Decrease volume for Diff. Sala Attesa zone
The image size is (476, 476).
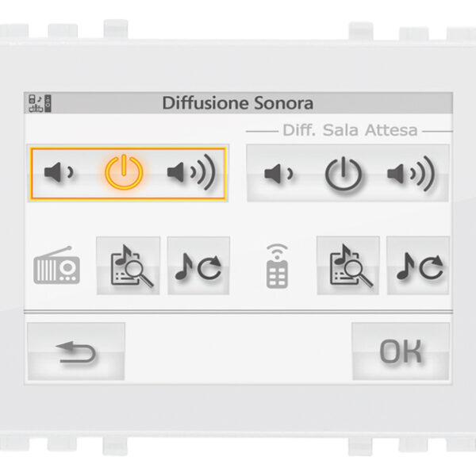tap(278, 174)
